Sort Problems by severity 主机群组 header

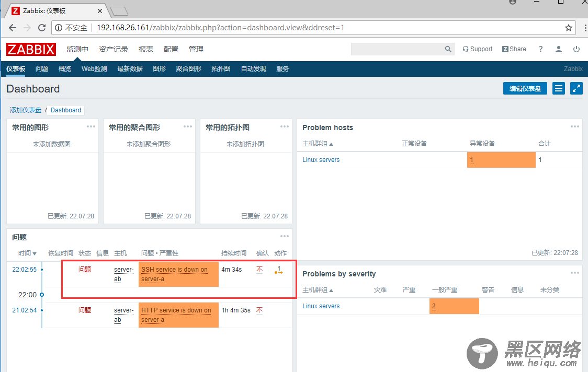tap(318, 289)
